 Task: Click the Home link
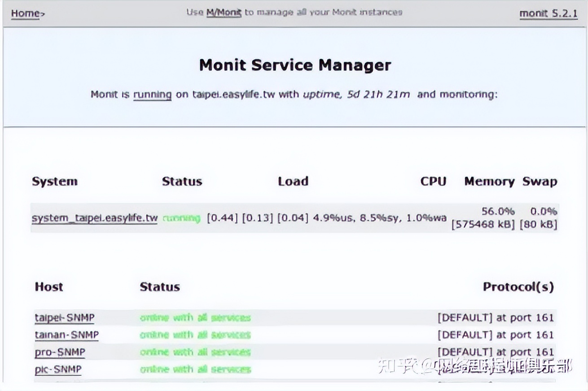(26, 13)
